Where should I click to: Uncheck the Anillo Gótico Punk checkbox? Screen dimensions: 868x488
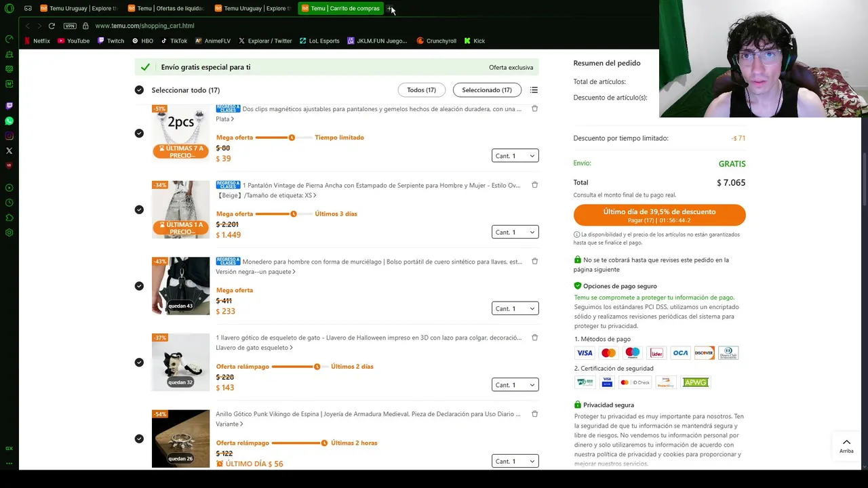pos(139,439)
